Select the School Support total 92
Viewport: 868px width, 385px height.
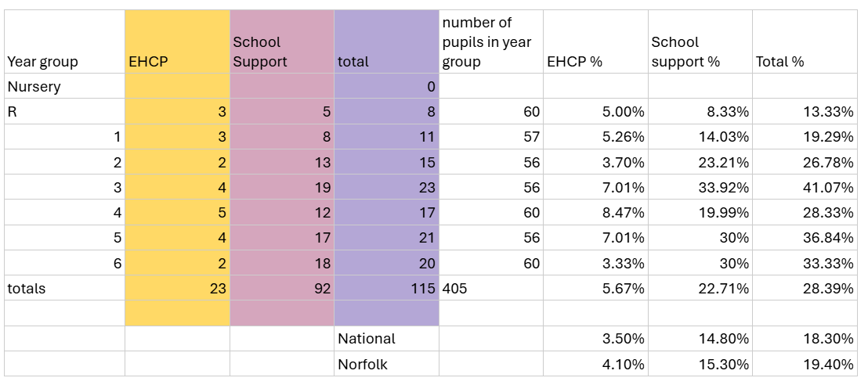pos(282,289)
